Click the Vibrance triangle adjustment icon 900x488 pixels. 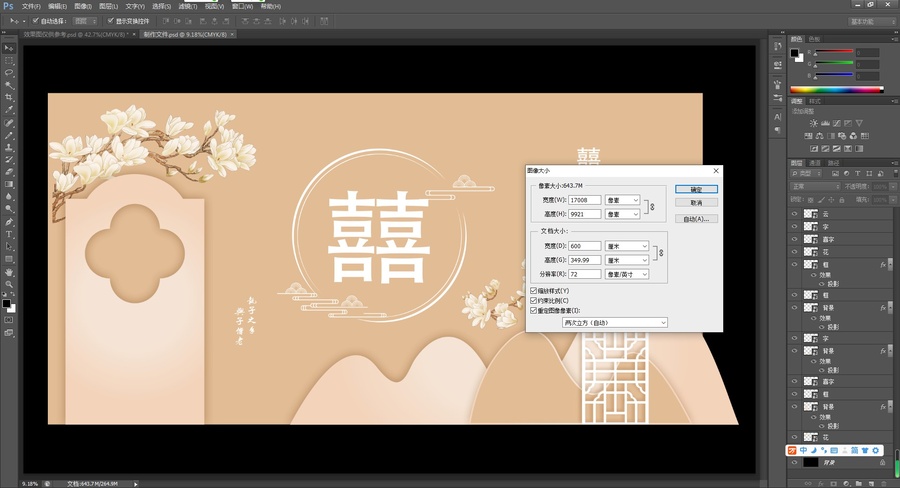click(x=859, y=123)
